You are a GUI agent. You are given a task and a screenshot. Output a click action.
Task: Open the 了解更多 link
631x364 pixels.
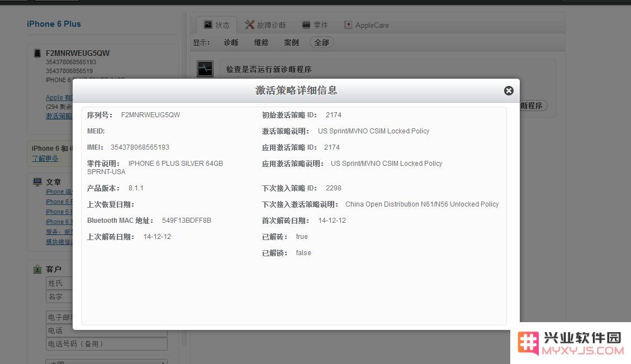45,159
